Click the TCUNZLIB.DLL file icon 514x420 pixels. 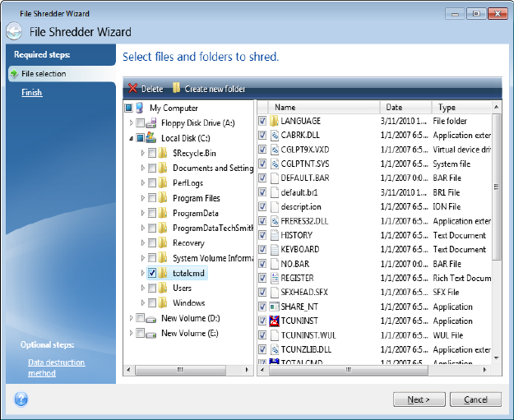275,349
